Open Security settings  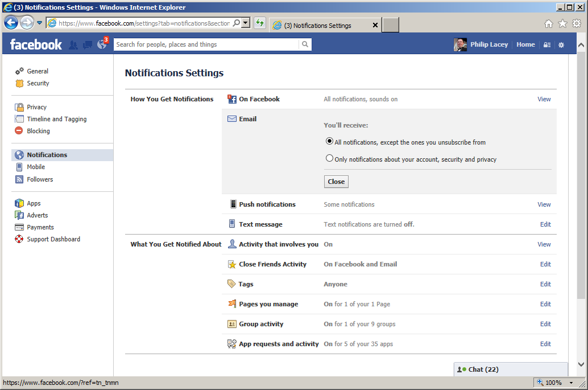click(x=38, y=83)
